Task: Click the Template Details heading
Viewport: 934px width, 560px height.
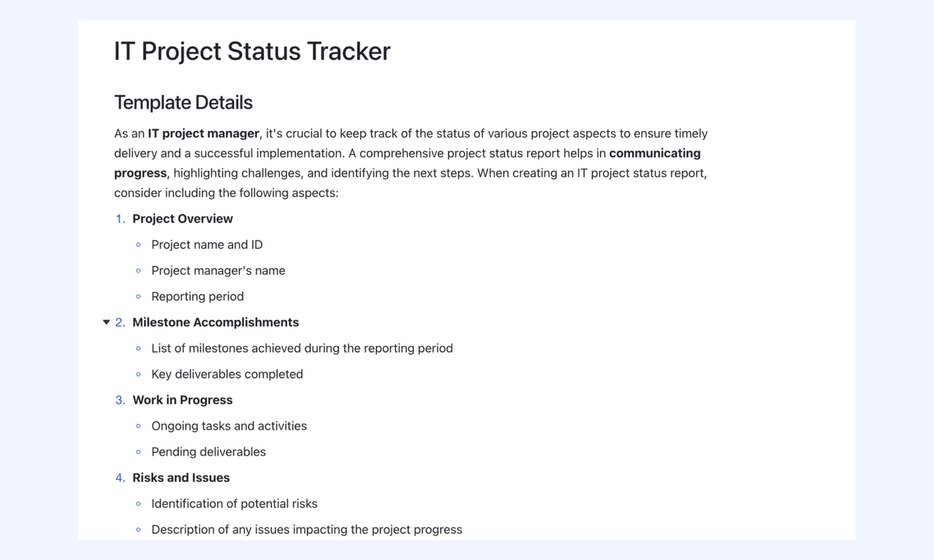Action: [183, 102]
